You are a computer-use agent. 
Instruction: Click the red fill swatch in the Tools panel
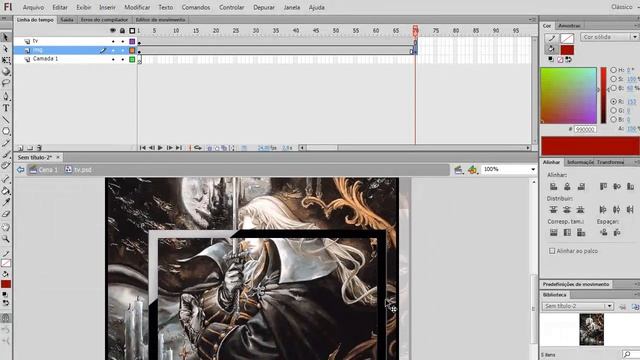(x=6, y=284)
